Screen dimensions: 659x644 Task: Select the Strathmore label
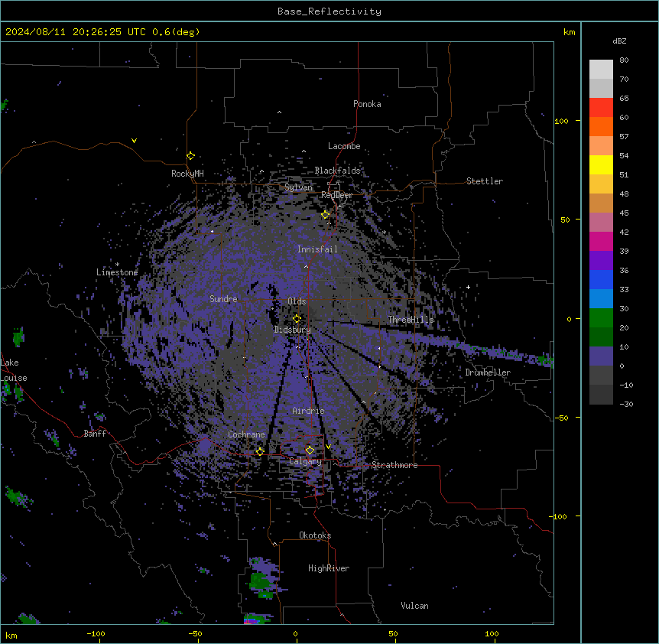(x=394, y=465)
